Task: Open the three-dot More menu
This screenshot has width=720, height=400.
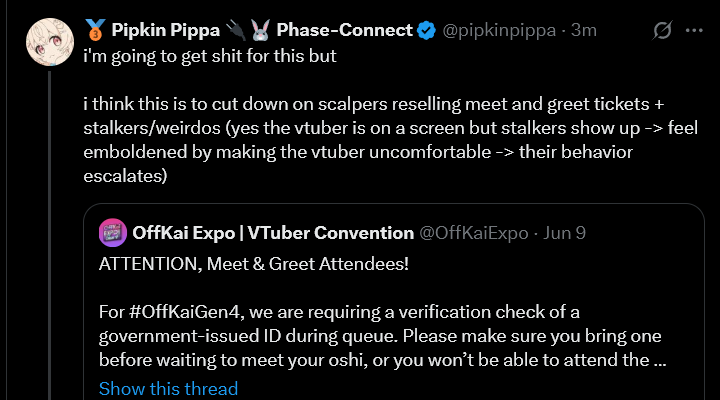Action: (x=693, y=31)
